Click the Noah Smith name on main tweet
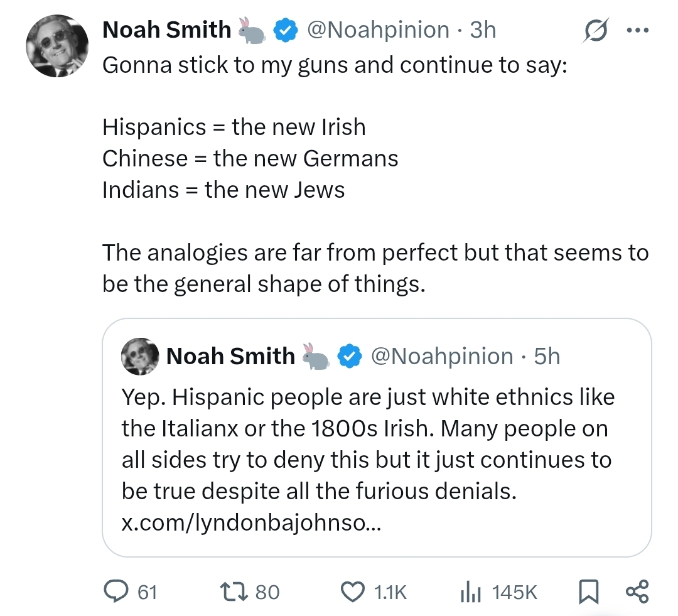This screenshot has height=616, width=678. coord(166,30)
